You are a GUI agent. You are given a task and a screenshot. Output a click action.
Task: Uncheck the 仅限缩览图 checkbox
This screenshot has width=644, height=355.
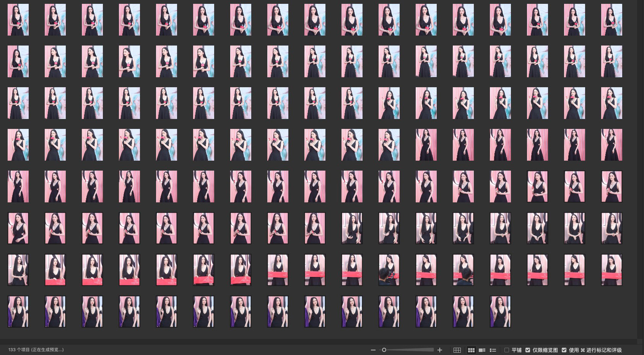[x=528, y=350]
